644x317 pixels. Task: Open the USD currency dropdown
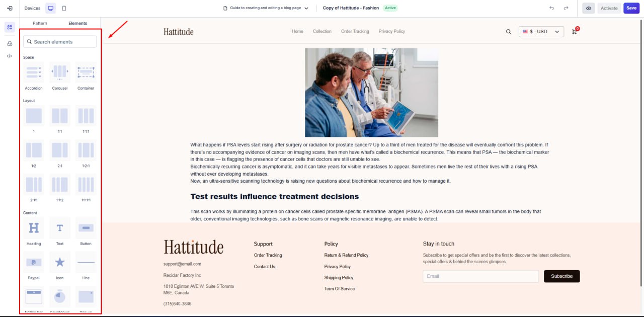point(541,32)
